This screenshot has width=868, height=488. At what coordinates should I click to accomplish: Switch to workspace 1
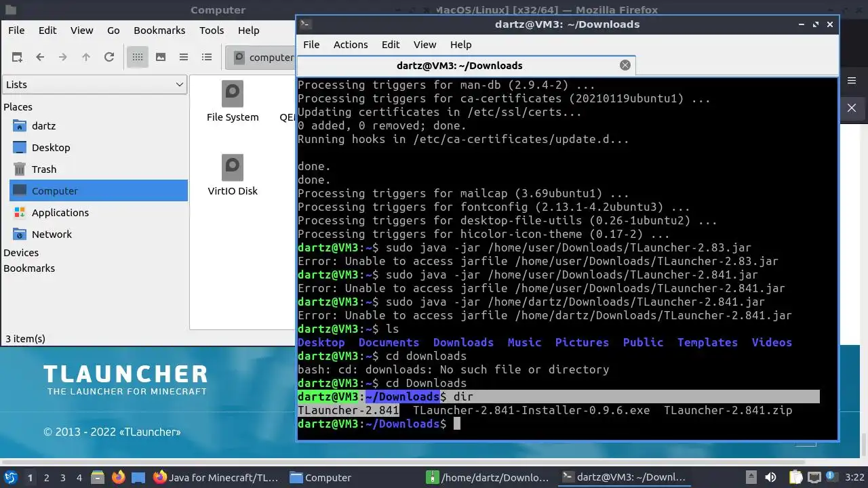coord(30,478)
